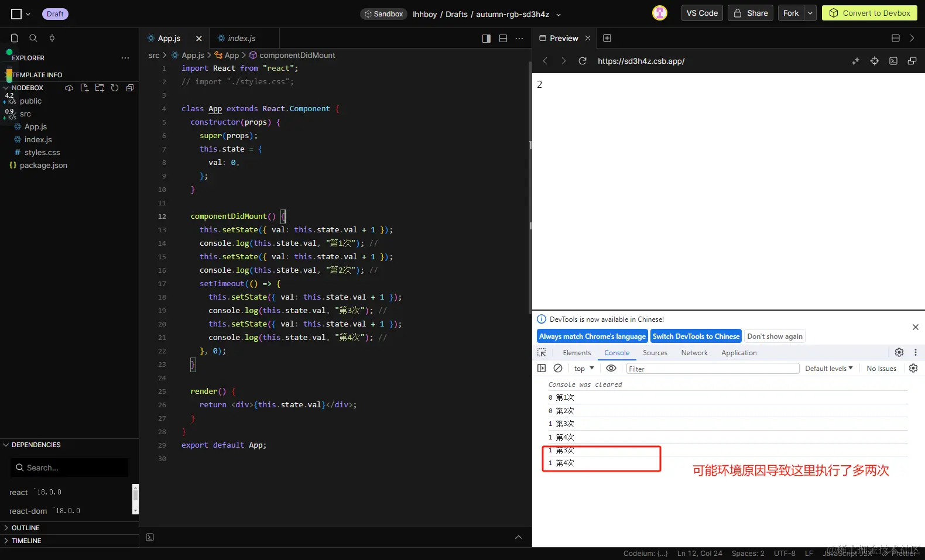Click the Fork button
The height and width of the screenshot is (560, 925).
click(791, 13)
